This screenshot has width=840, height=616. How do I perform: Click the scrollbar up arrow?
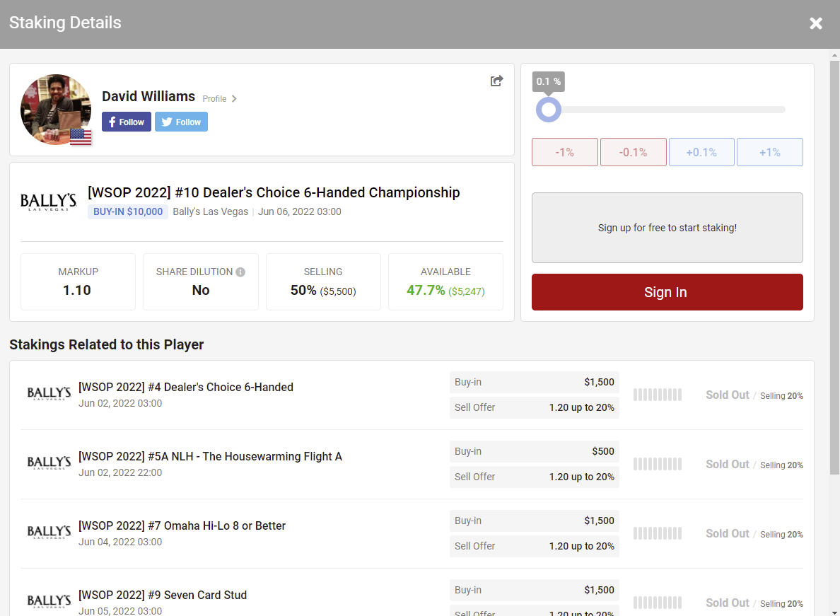coord(834,55)
